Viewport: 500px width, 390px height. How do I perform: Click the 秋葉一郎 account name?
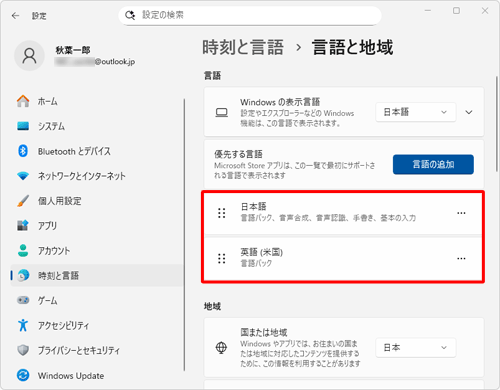click(73, 50)
